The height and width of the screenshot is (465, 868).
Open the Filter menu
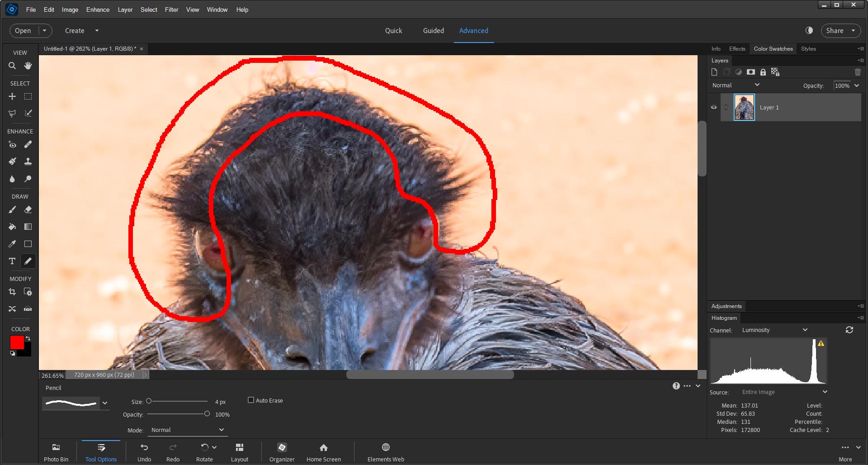coord(171,9)
